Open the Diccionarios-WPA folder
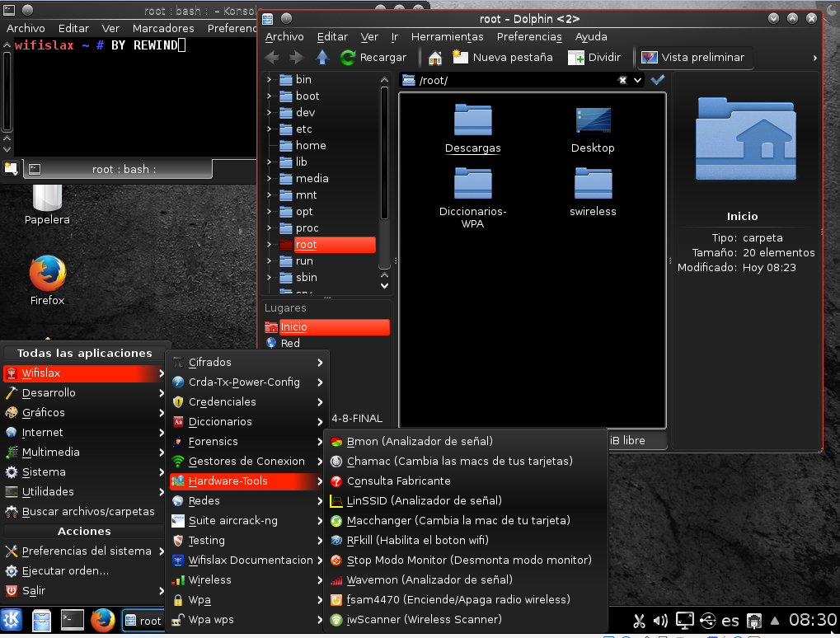This screenshot has height=638, width=840. (x=472, y=198)
